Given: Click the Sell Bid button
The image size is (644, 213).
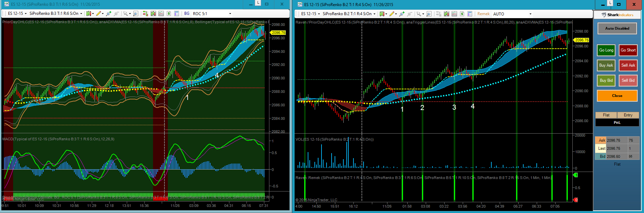Looking at the screenshot, I should [628, 80].
